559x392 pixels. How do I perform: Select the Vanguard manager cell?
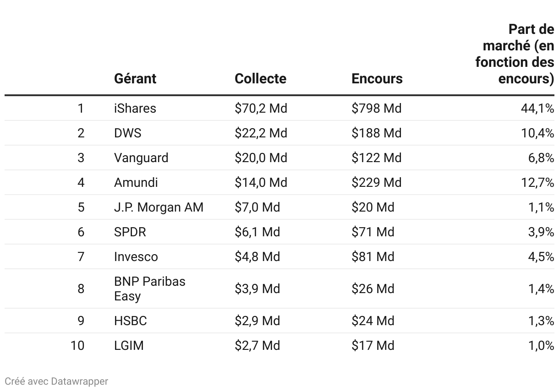click(x=141, y=158)
